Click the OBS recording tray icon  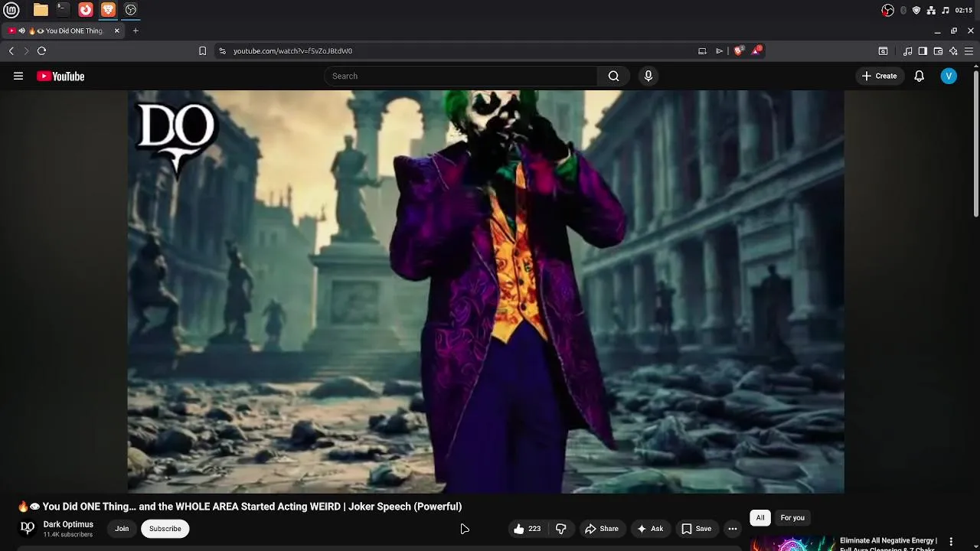pos(887,10)
